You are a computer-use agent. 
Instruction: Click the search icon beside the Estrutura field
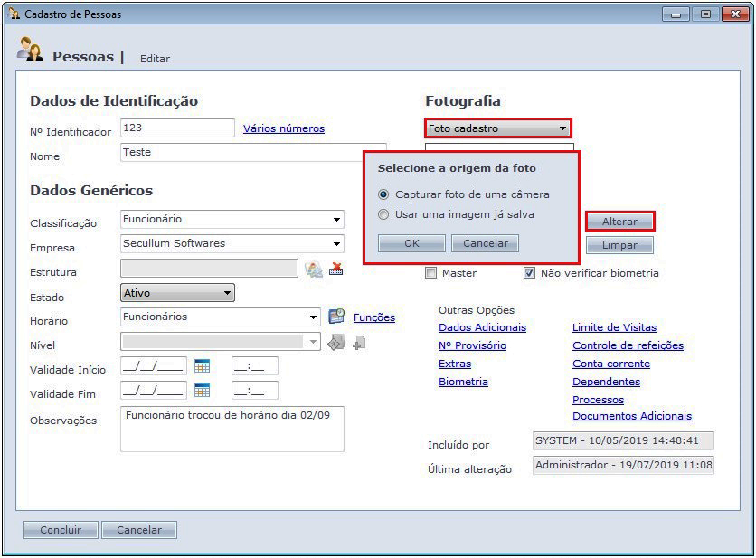[314, 269]
